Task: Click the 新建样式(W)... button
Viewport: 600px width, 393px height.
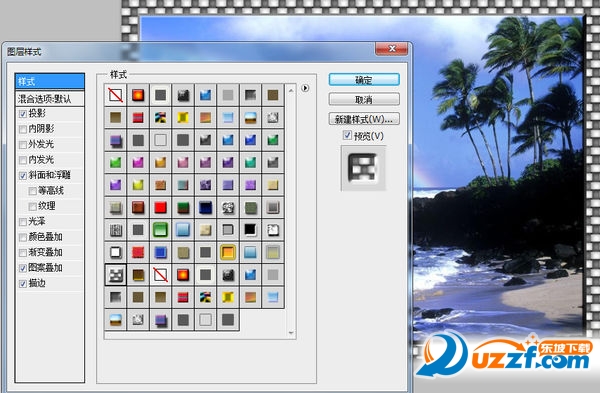Action: (x=364, y=119)
